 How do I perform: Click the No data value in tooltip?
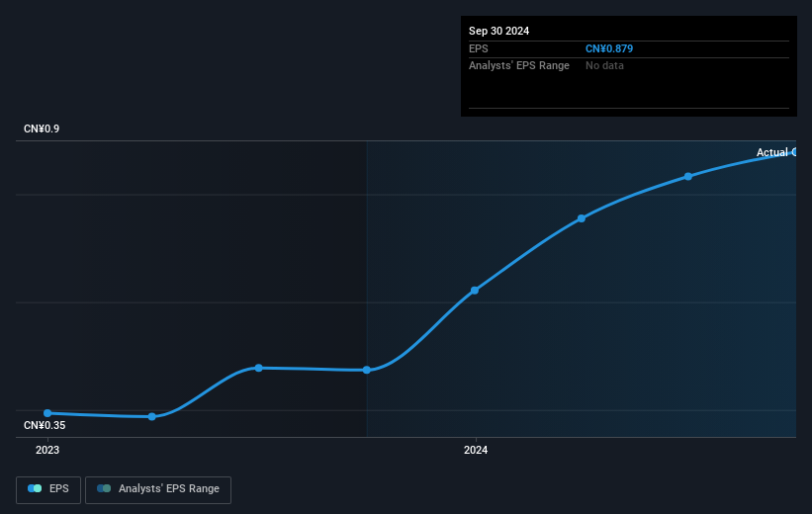pyautogui.click(x=604, y=66)
